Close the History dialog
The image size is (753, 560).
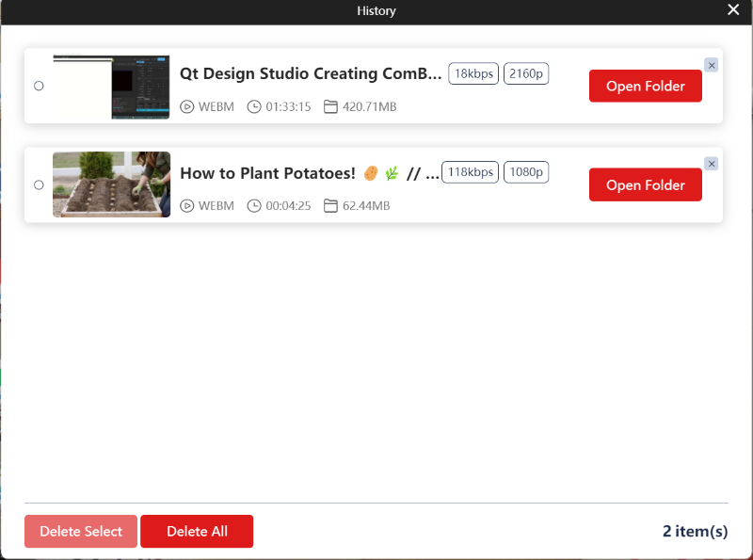coord(733,9)
